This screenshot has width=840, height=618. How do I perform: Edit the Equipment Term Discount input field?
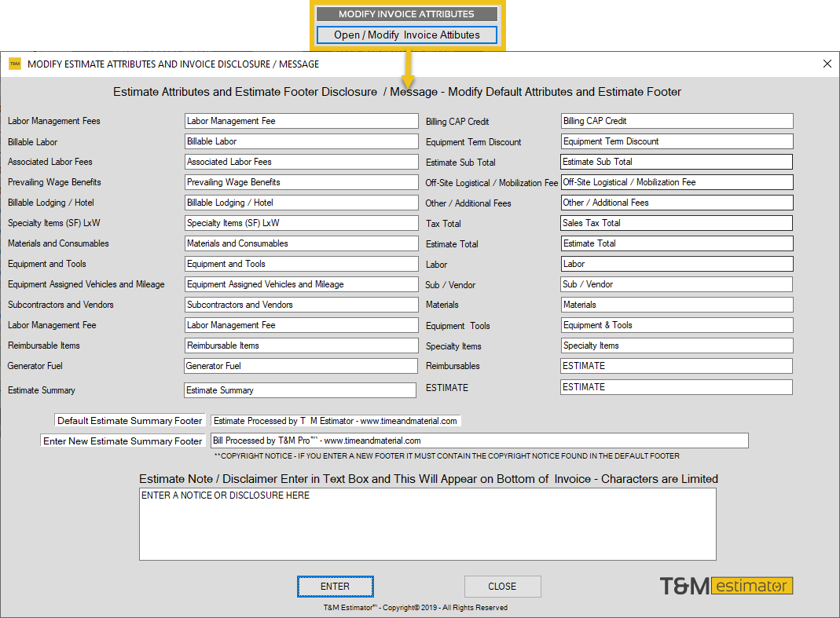(x=677, y=141)
